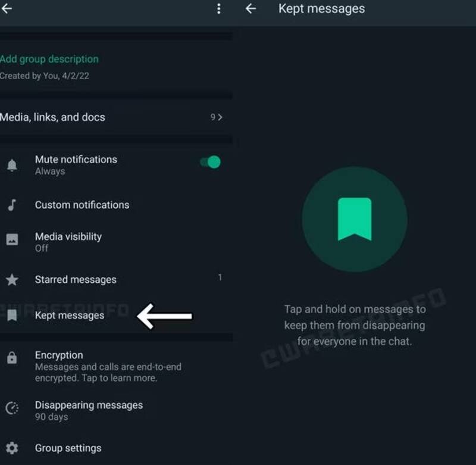476x465 pixels.
Task: Tap the lock icon next to Encryption
Action: 12,358
